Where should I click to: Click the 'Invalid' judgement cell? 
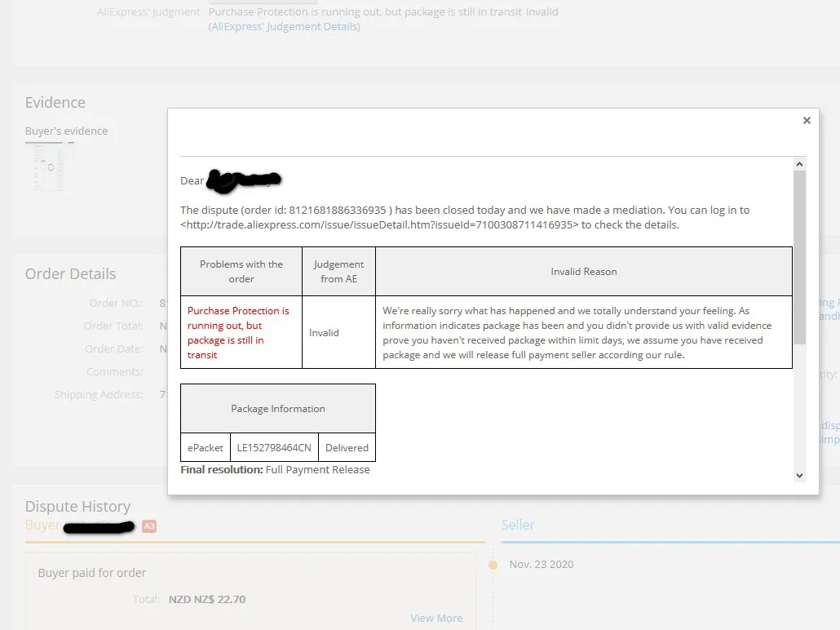[x=338, y=332]
